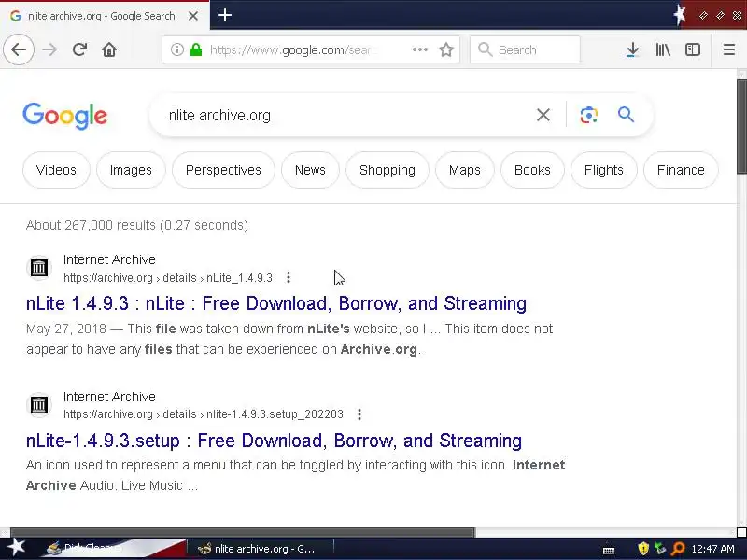Click Internet Archive favicon of first result
The image size is (747, 560).
[x=39, y=268]
